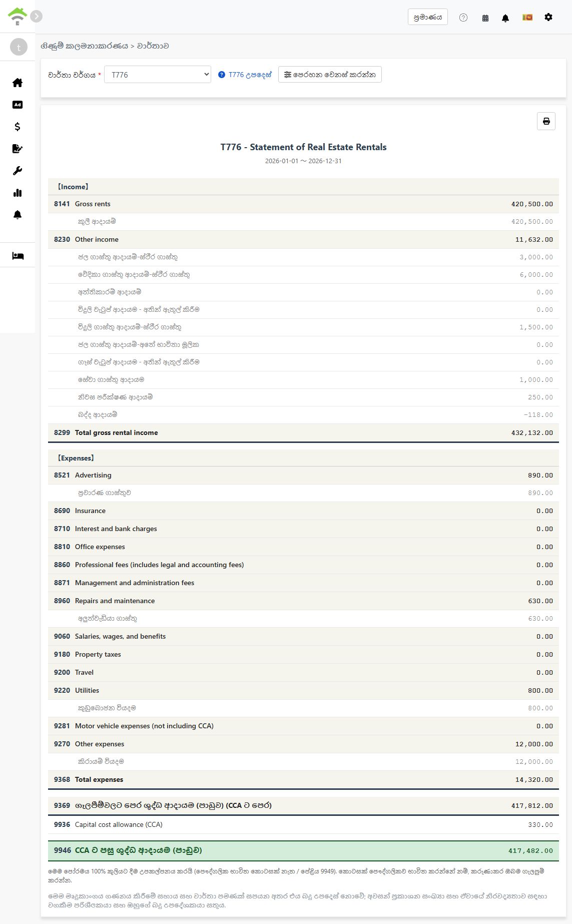
Task: Click the 3,000.00 income amount
Action: tap(536, 257)
